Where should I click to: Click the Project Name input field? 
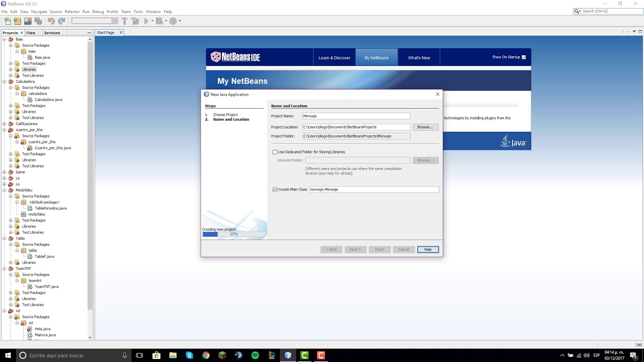tap(356, 116)
